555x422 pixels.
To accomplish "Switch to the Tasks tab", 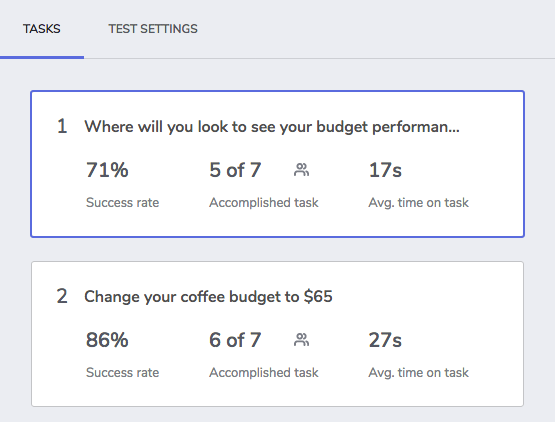I will pos(42,29).
